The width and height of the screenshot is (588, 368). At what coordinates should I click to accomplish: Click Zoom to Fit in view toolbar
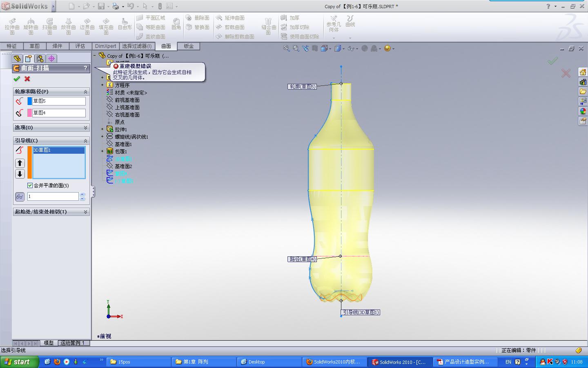click(x=287, y=48)
